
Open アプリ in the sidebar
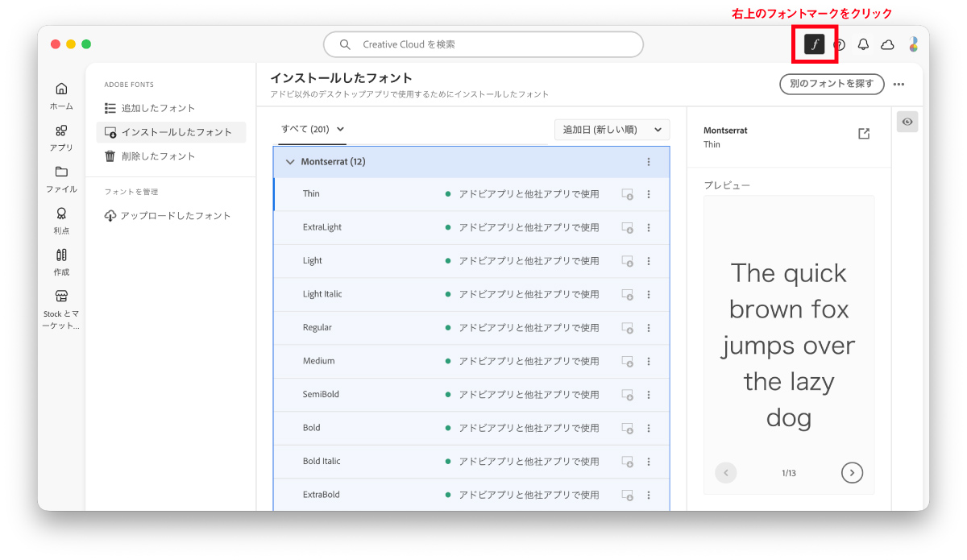61,137
